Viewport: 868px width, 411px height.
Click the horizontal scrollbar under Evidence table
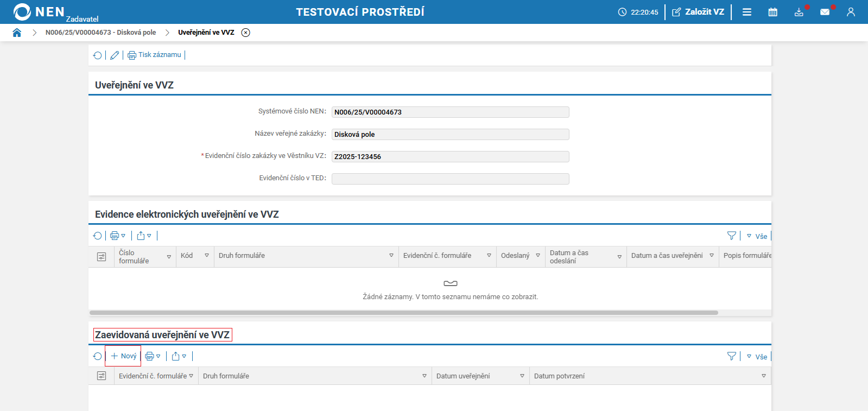pyautogui.click(x=403, y=313)
